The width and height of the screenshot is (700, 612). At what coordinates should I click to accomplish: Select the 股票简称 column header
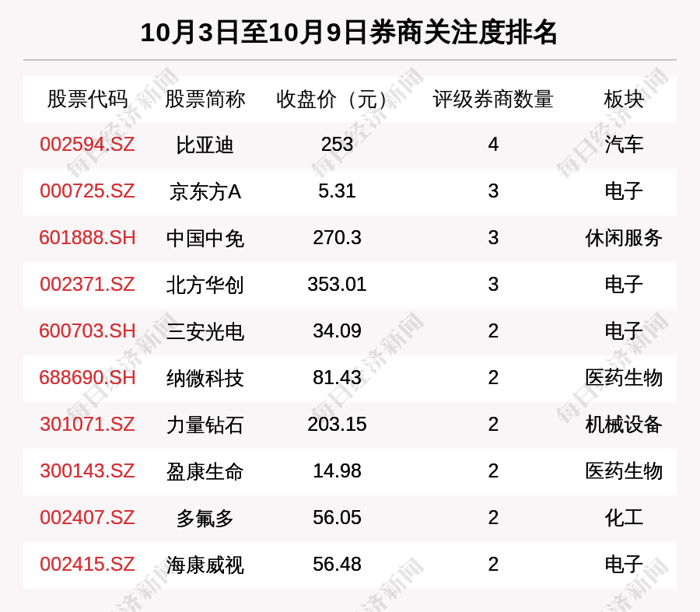205,100
